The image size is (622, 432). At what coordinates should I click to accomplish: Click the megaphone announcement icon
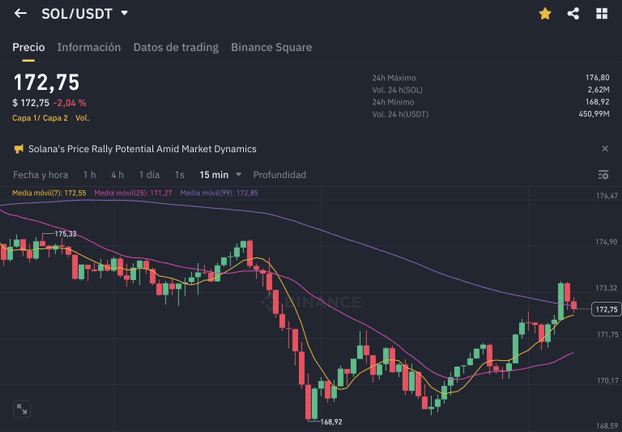(18, 149)
